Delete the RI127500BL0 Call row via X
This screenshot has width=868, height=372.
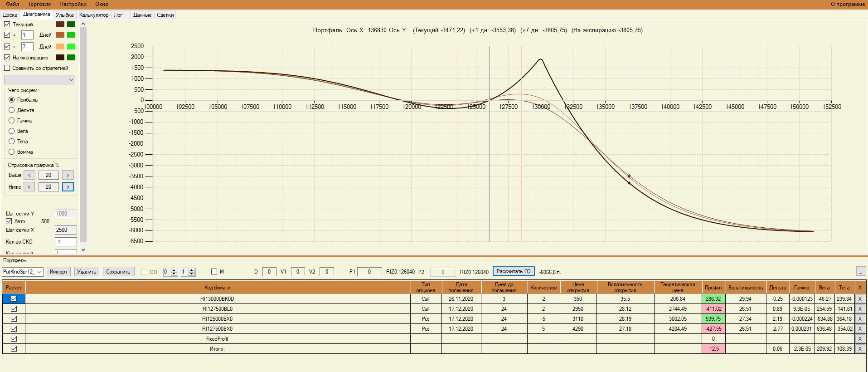click(x=860, y=309)
